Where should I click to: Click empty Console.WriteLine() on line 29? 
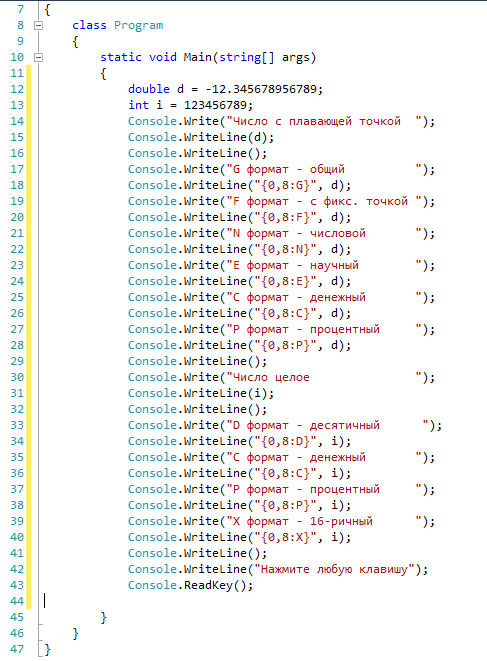tap(198, 362)
